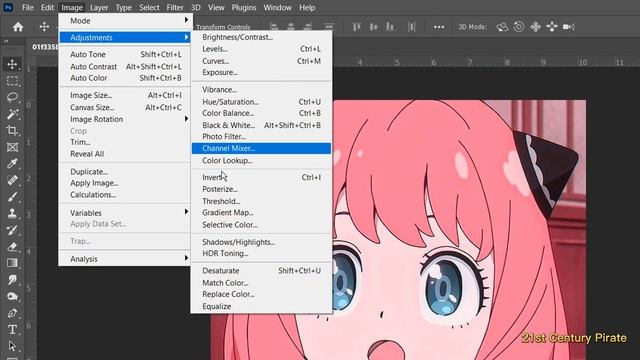The image size is (640, 360).
Task: Select the Horizontal Type tool
Action: pos(12,329)
